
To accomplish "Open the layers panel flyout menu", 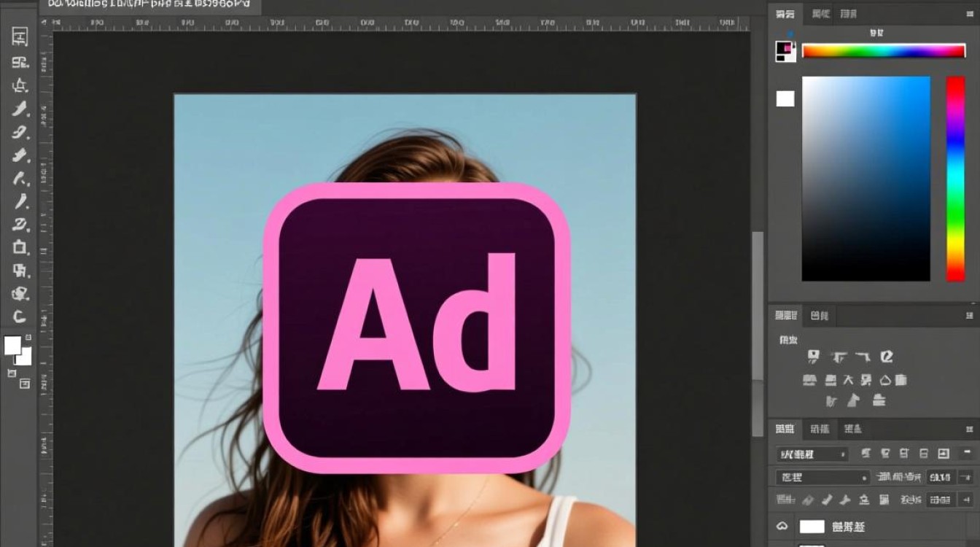I will point(969,429).
